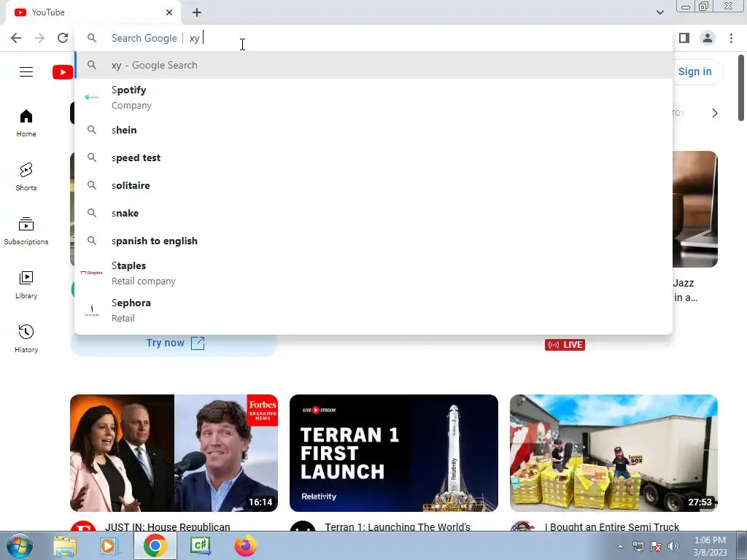Choose the Staples Retail company suggestion
The image size is (747, 560).
point(373,273)
